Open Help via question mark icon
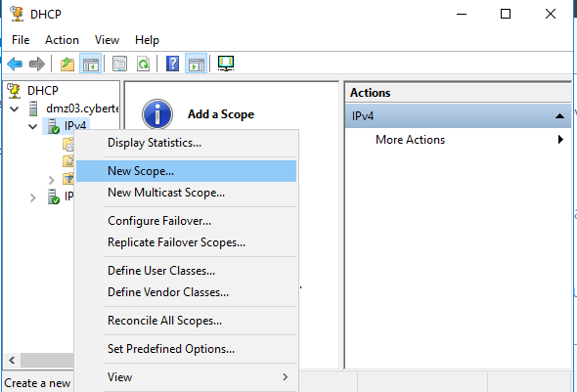The image size is (577, 392). point(172,64)
